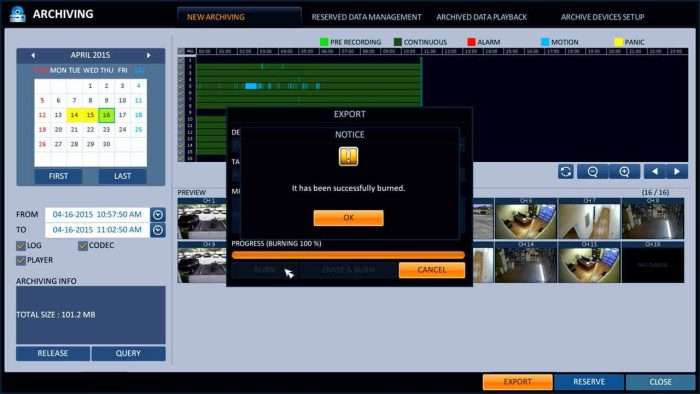Click the Motion blue legend swatch
700x394 pixels.
(545, 42)
